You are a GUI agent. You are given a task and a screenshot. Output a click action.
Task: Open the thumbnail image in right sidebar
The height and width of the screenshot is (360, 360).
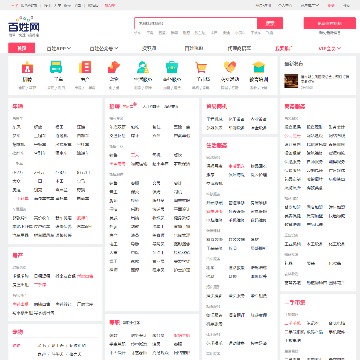(291, 81)
